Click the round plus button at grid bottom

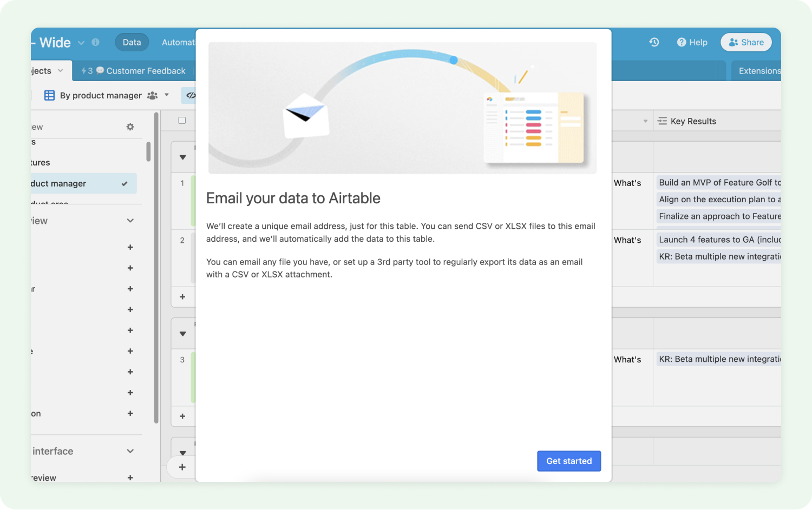click(x=182, y=467)
